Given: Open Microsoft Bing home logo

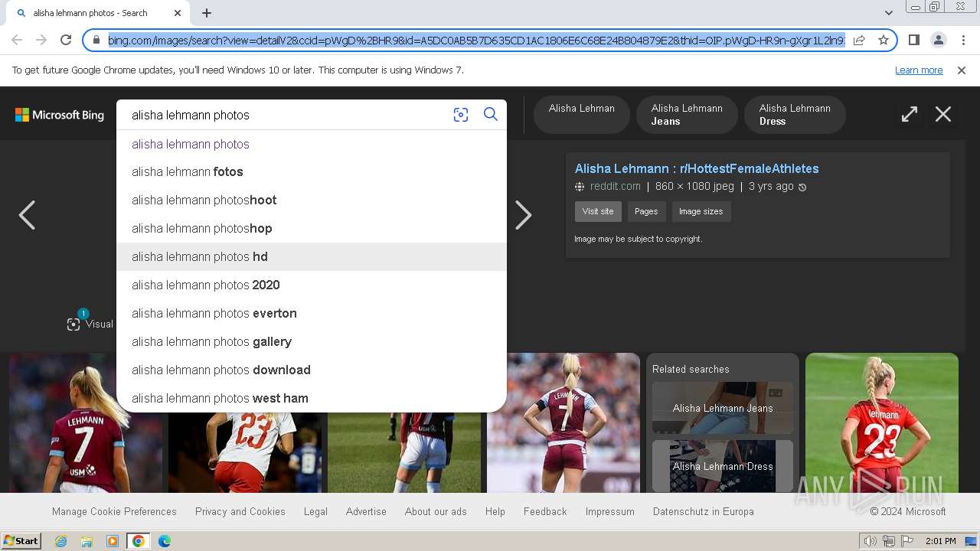Looking at the screenshot, I should 60,115.
